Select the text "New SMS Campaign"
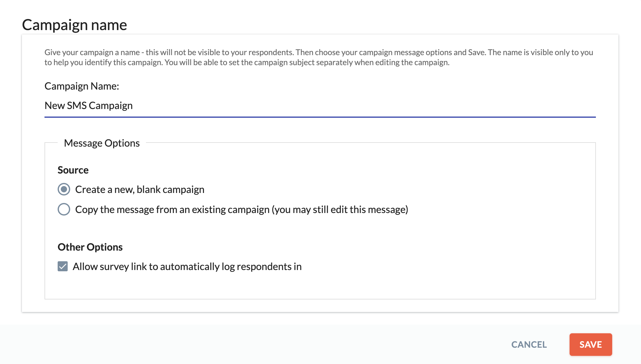641x364 pixels. tap(89, 106)
